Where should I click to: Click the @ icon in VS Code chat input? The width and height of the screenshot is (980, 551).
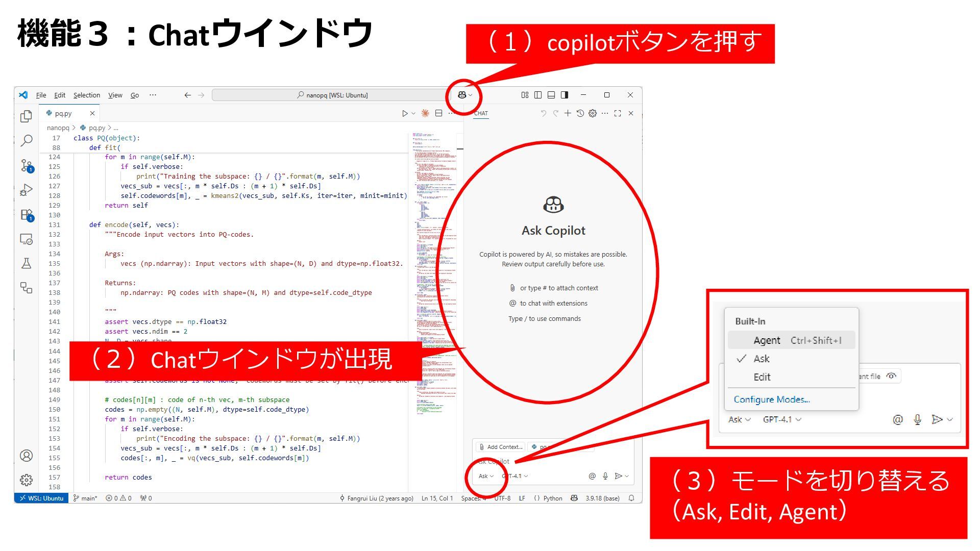592,476
